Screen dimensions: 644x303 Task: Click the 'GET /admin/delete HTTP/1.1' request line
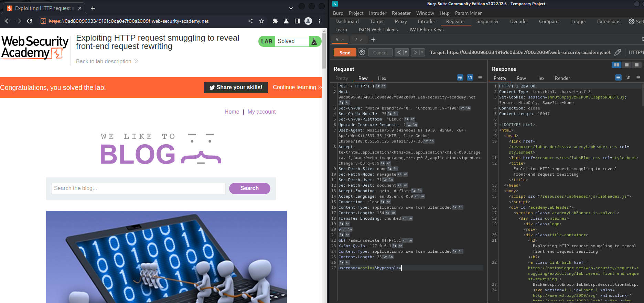point(370,240)
